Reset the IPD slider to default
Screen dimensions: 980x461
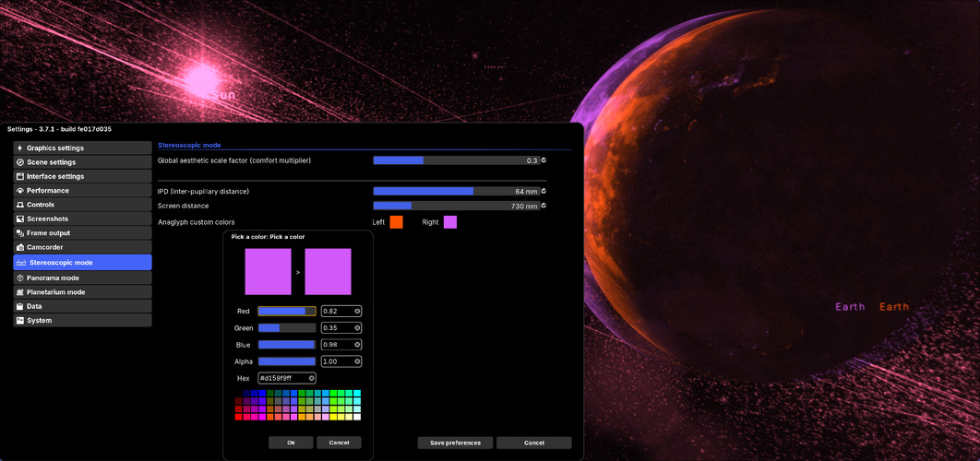pos(544,192)
